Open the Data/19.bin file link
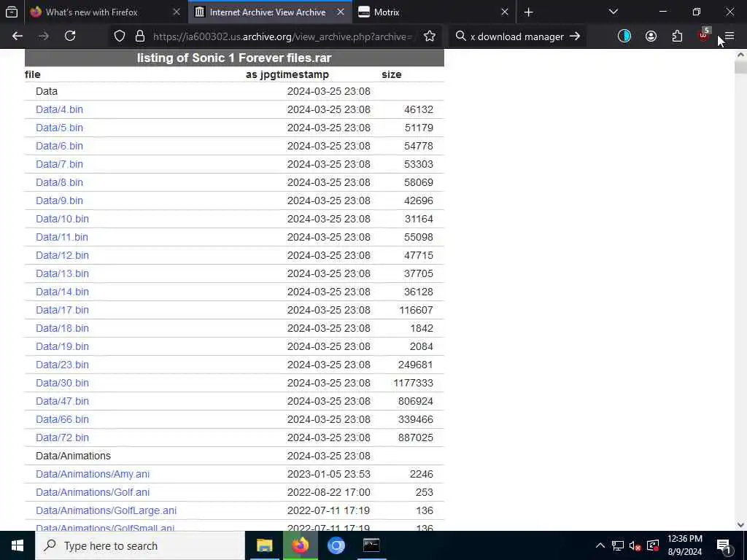The height and width of the screenshot is (560, 747). click(63, 346)
